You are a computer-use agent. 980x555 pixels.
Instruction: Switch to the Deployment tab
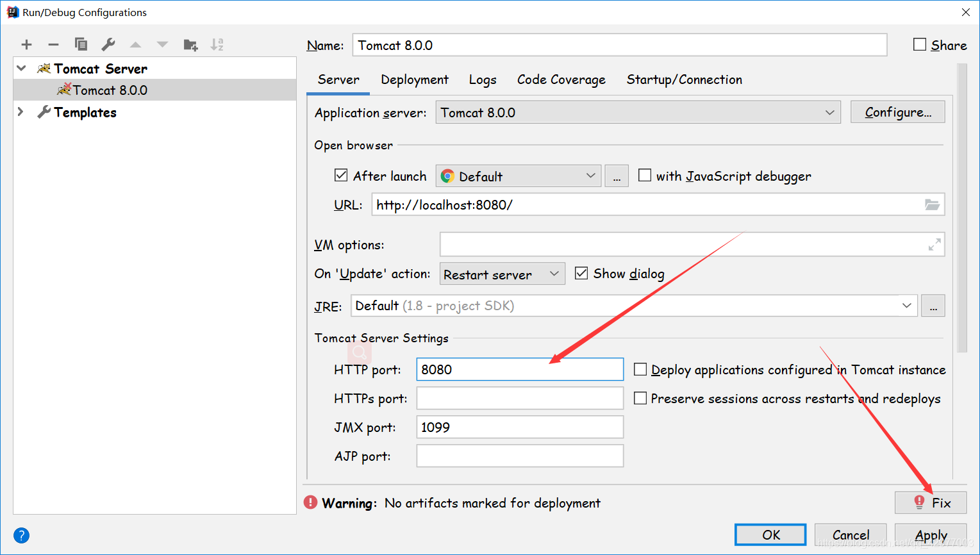click(x=415, y=79)
